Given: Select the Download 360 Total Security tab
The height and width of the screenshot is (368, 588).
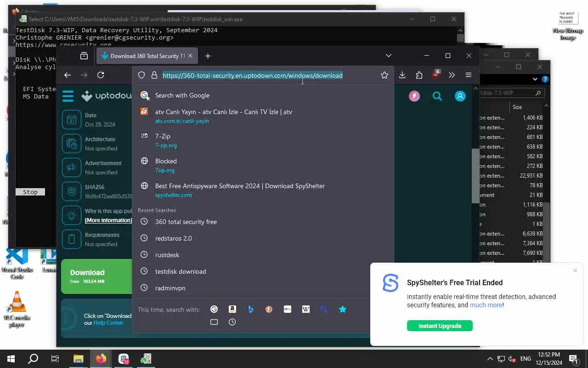Looking at the screenshot, I should point(147,56).
